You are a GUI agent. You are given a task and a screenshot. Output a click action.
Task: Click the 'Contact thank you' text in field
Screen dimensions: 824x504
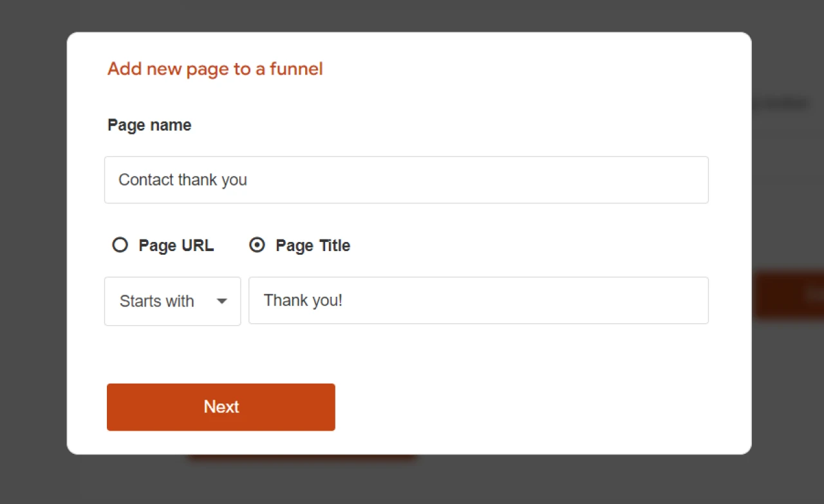tap(183, 180)
